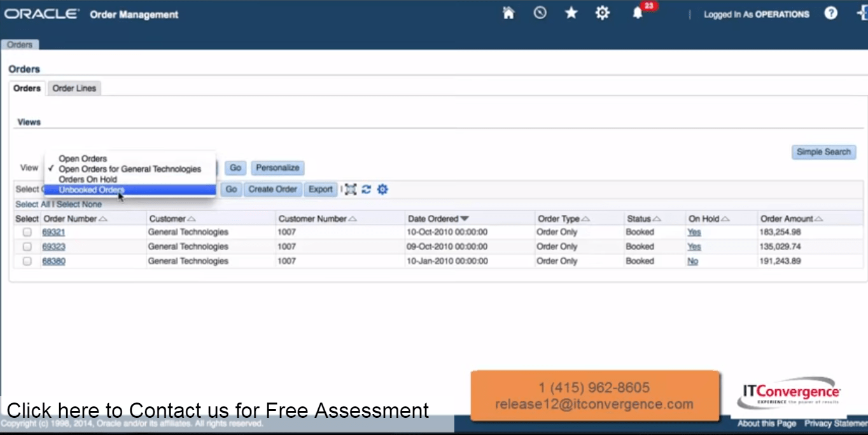Click the Select None link

[80, 205]
